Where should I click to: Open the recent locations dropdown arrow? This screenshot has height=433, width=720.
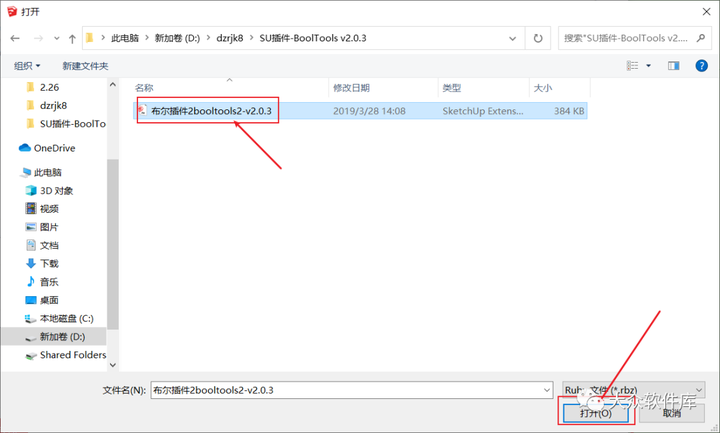(x=56, y=39)
